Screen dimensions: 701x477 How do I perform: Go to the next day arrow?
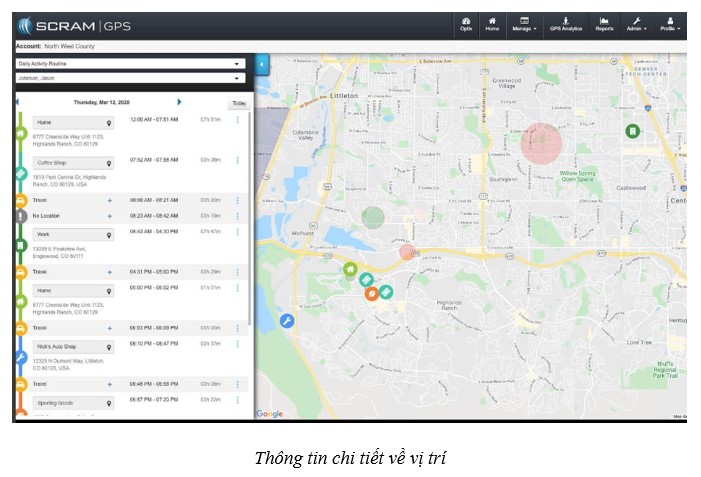click(x=179, y=102)
